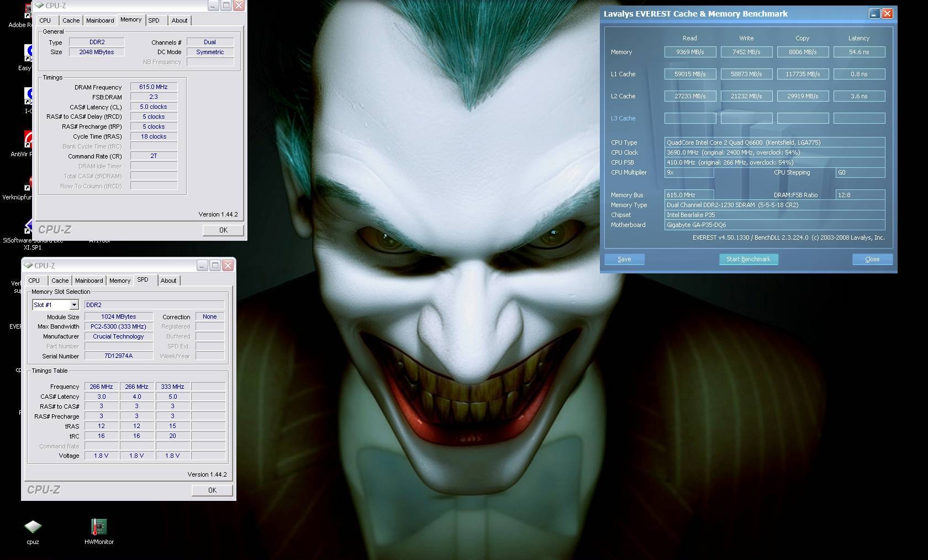Screen dimensions: 928x560
Task: Click the DC Mode Symmetric field
Action: 210,52
